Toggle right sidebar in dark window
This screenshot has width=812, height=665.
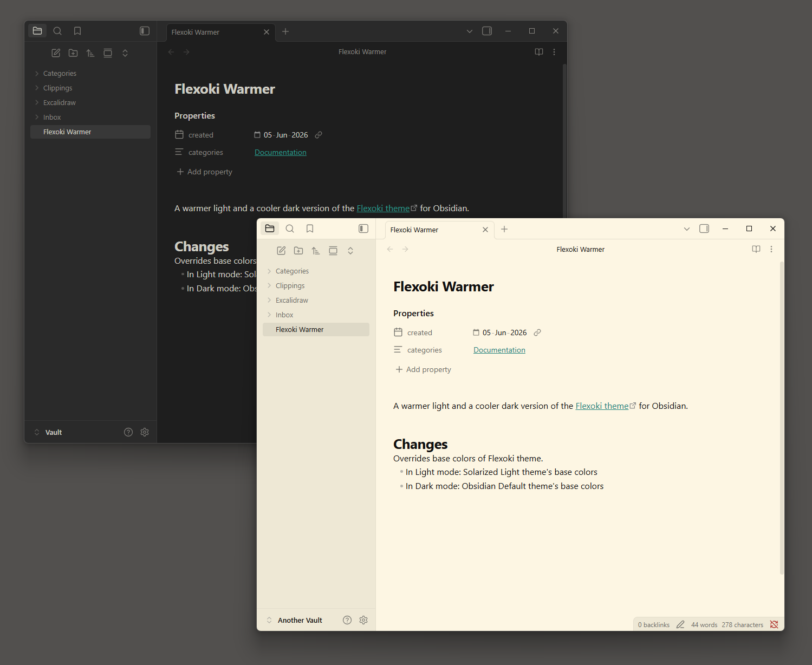(x=487, y=31)
